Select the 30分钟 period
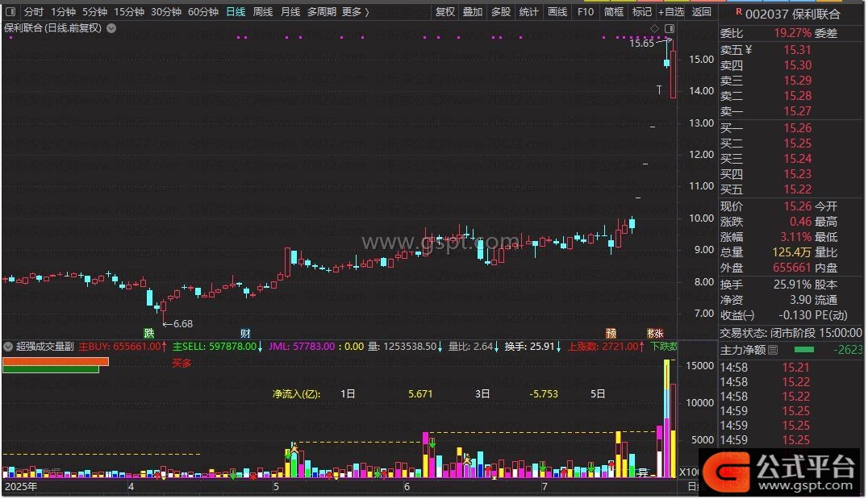This screenshot has width=868, height=499. click(x=166, y=11)
